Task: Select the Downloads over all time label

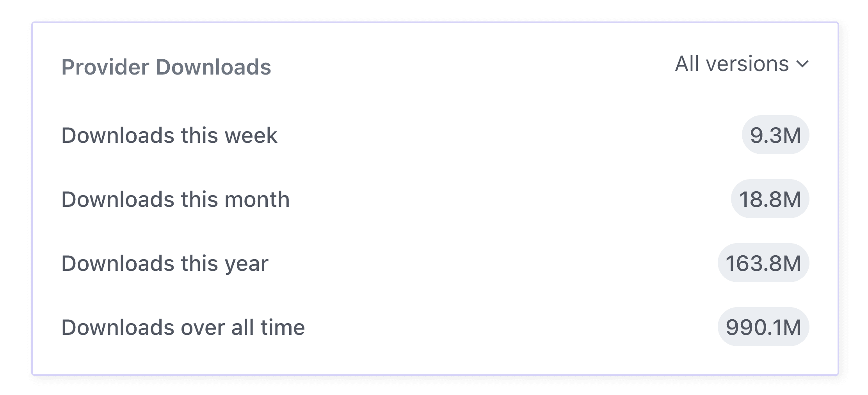Action: tap(184, 328)
